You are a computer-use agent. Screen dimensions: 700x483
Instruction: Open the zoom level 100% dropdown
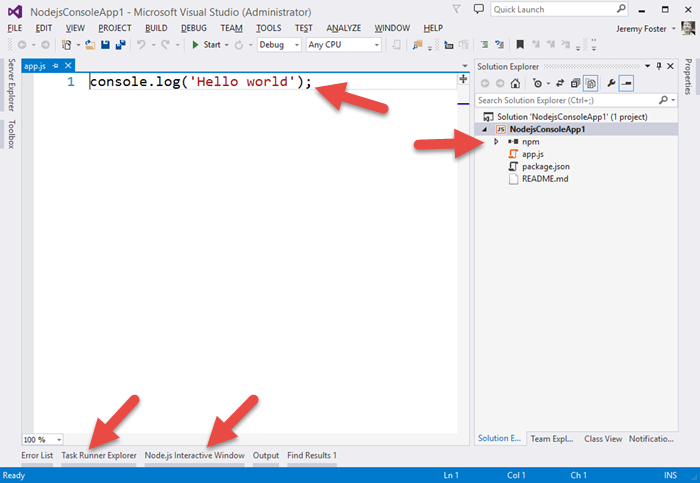coord(42,439)
